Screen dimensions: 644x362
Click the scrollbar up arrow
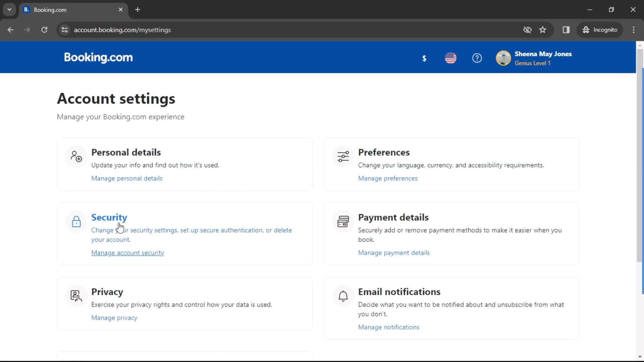pyautogui.click(x=640, y=45)
